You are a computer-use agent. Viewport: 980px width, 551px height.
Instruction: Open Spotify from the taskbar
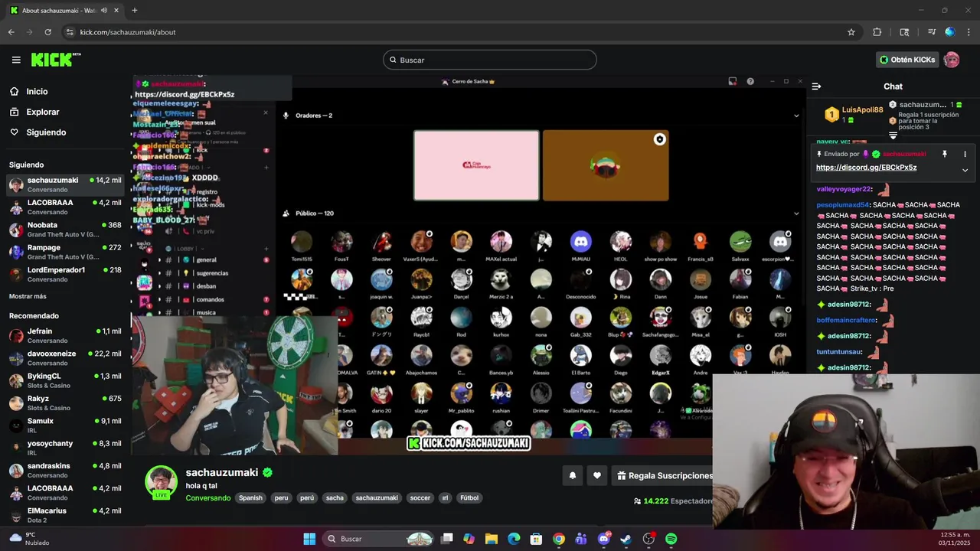point(671,539)
